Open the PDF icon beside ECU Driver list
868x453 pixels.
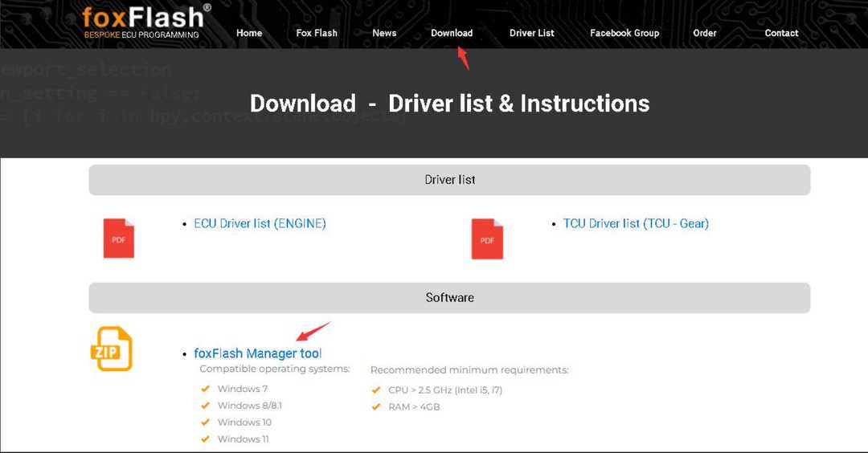119,239
